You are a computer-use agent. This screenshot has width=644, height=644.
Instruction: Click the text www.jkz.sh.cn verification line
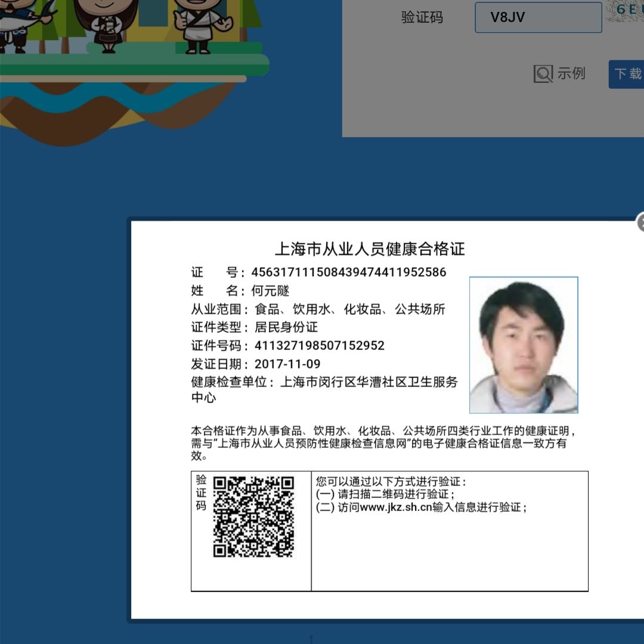[421, 507]
